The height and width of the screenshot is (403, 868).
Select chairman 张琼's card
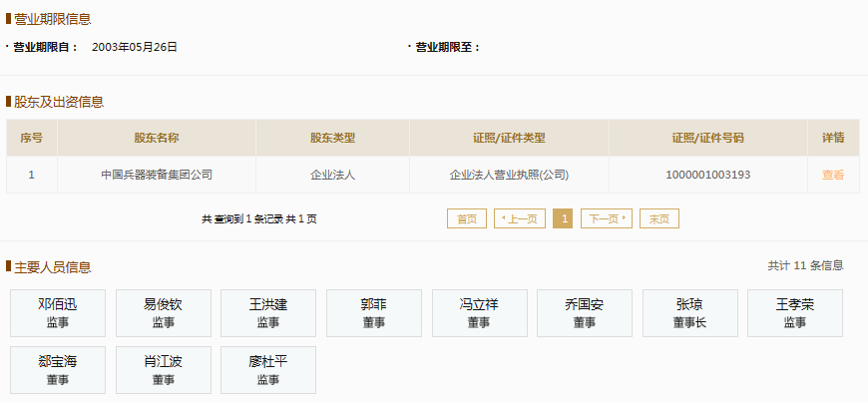[x=689, y=313]
